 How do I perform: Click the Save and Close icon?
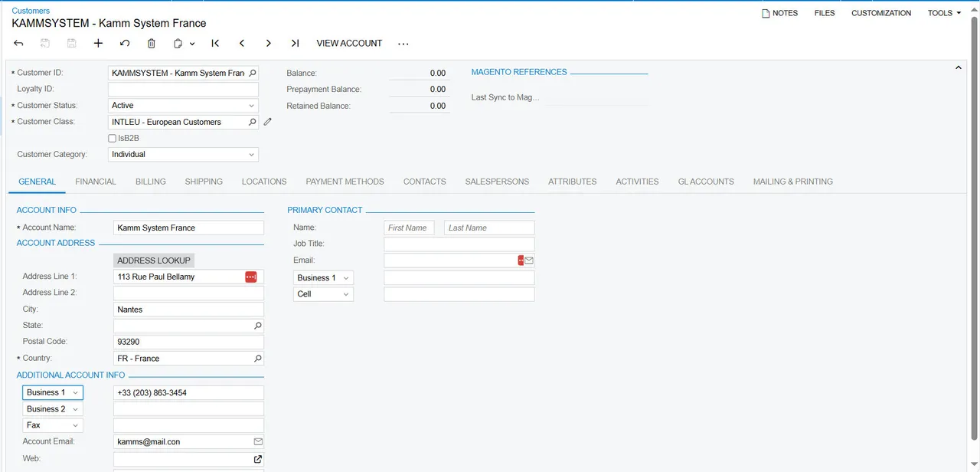pos(45,44)
